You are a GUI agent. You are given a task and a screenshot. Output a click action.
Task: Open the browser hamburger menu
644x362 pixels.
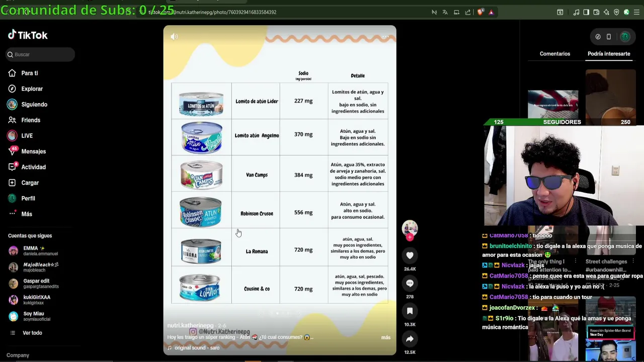(636, 12)
